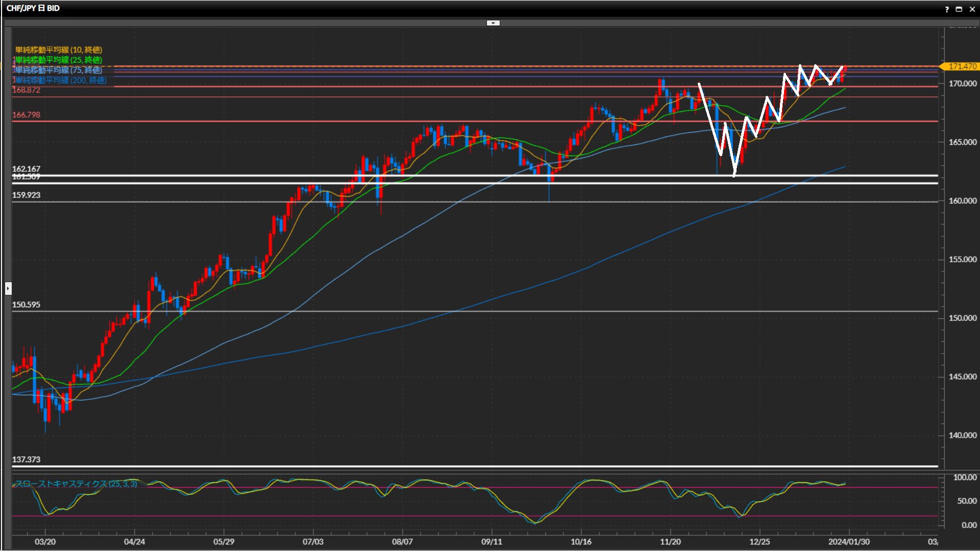This screenshot has width=980, height=551.
Task: Select the 166.798 horizontal line label
Action: [26, 115]
